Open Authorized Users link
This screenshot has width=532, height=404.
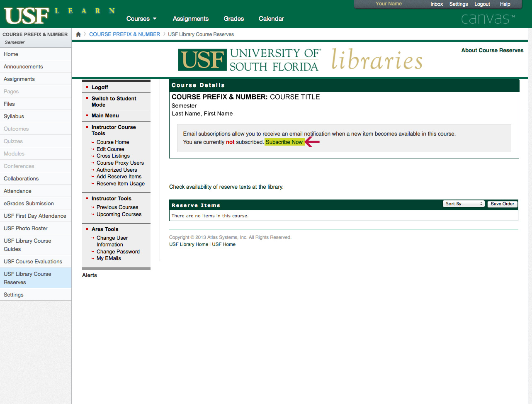[x=117, y=170]
